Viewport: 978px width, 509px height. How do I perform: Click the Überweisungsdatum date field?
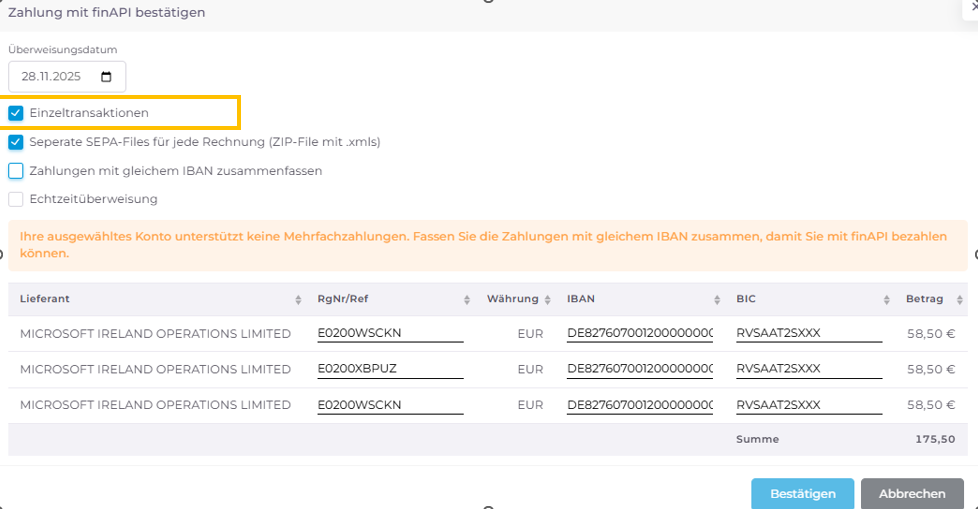point(60,77)
